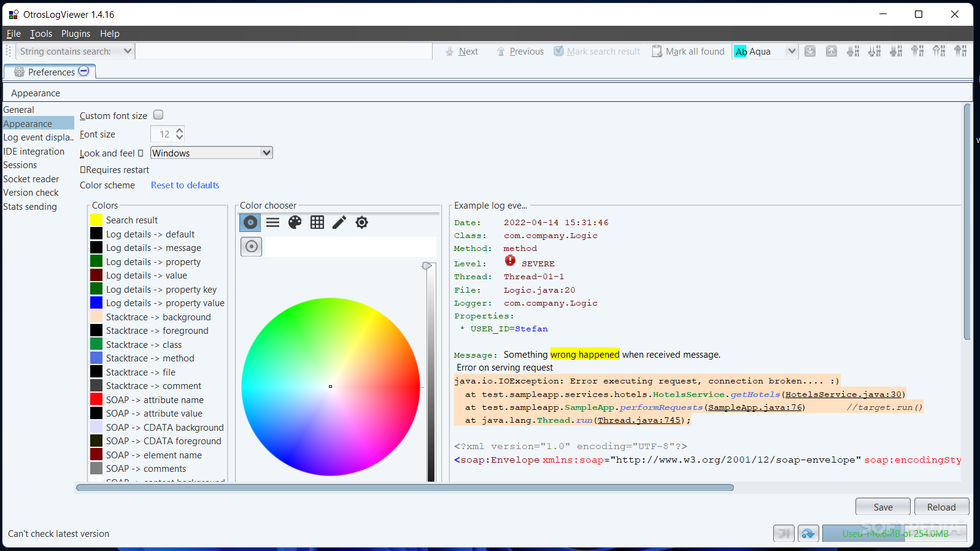
Task: Open Sessions preferences
Action: (38, 165)
